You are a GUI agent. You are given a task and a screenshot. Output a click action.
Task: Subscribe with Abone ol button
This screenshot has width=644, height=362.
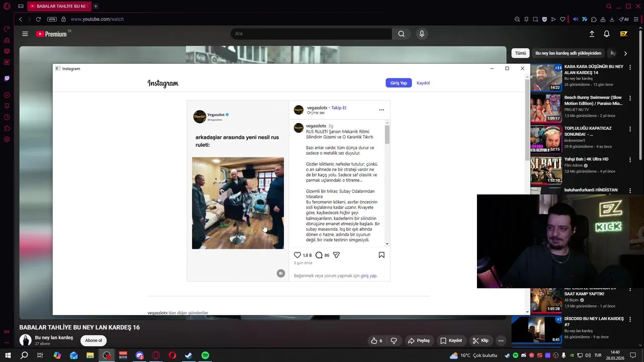[x=93, y=340]
